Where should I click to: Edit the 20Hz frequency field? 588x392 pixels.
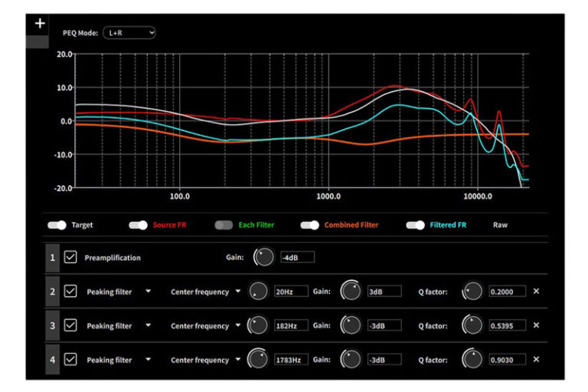(x=291, y=292)
